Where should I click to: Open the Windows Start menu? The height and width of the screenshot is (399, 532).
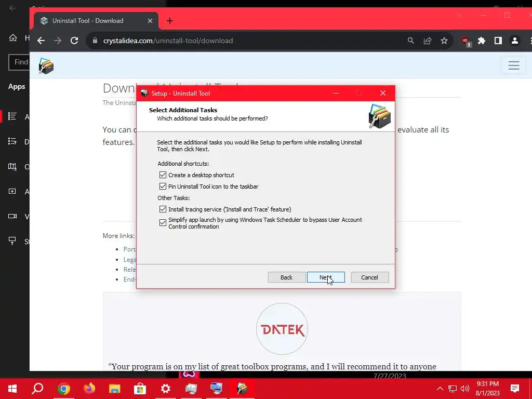tap(12, 389)
